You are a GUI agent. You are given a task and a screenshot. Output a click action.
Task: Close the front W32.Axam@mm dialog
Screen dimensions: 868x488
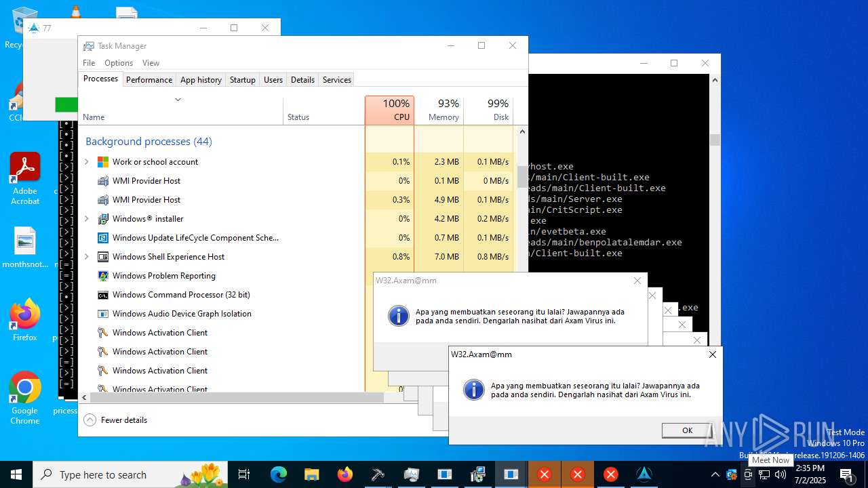point(712,354)
